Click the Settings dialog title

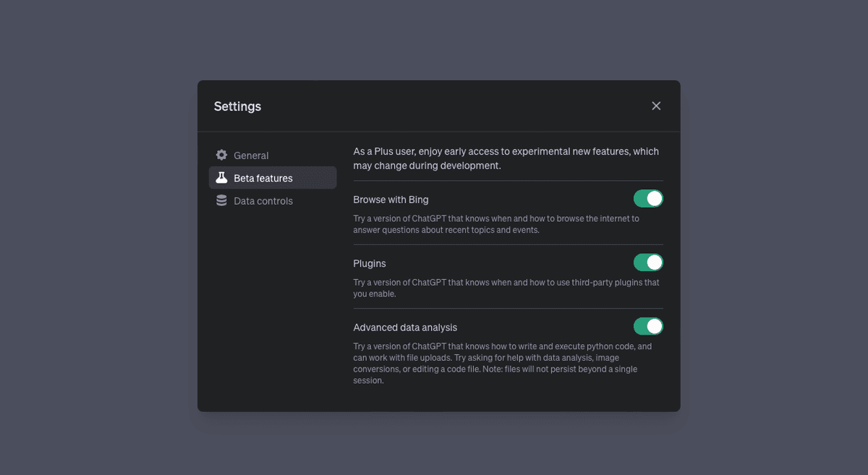point(237,106)
